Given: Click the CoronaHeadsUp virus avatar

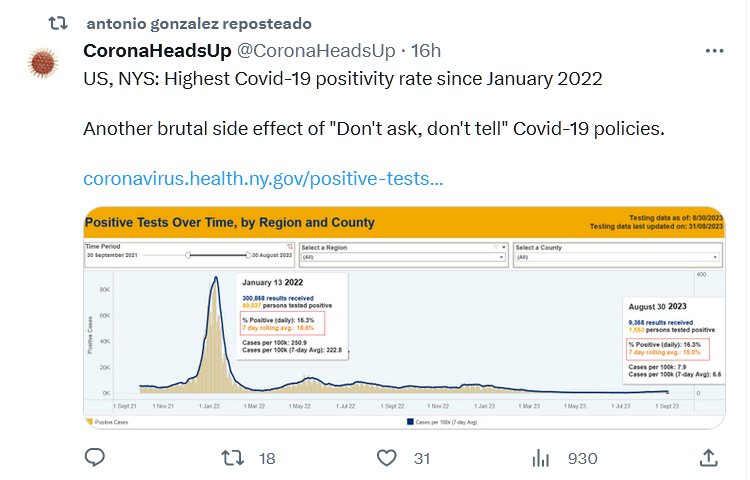Looking at the screenshot, I should point(41,64).
